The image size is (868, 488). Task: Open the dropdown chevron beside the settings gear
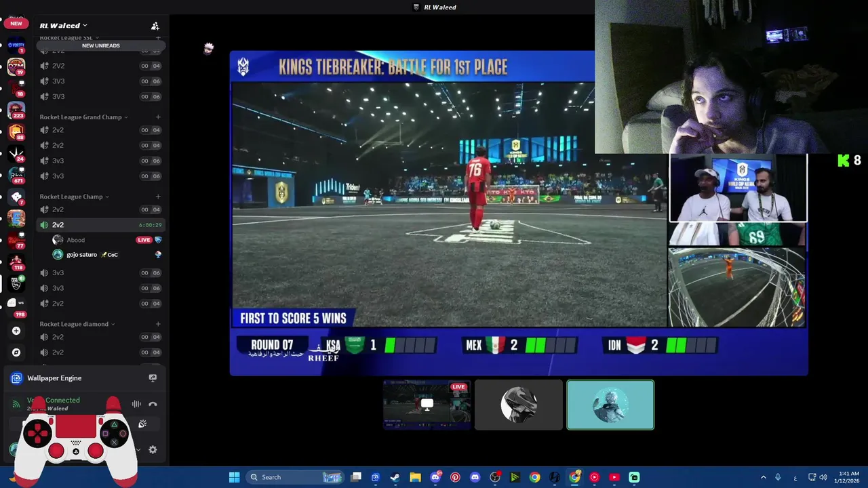[138, 449]
